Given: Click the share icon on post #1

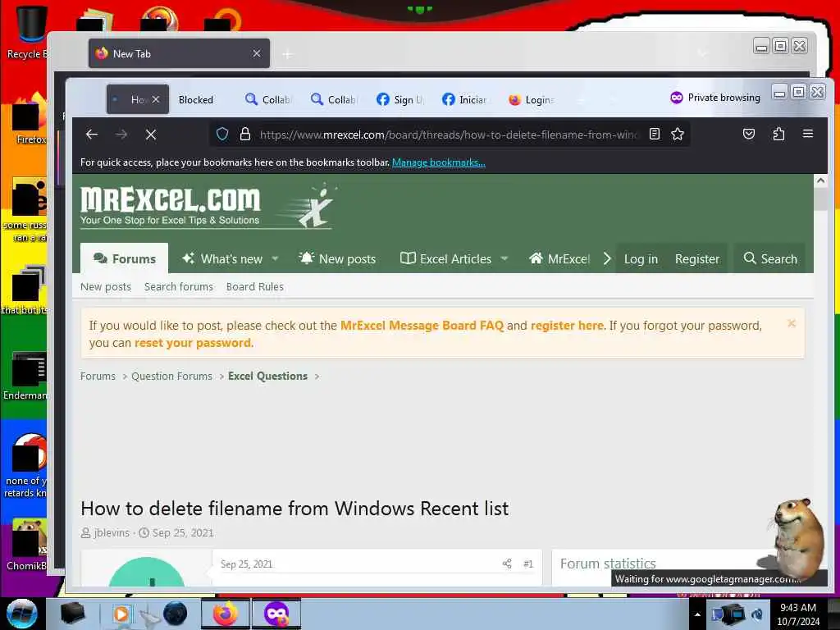Looking at the screenshot, I should tap(507, 564).
